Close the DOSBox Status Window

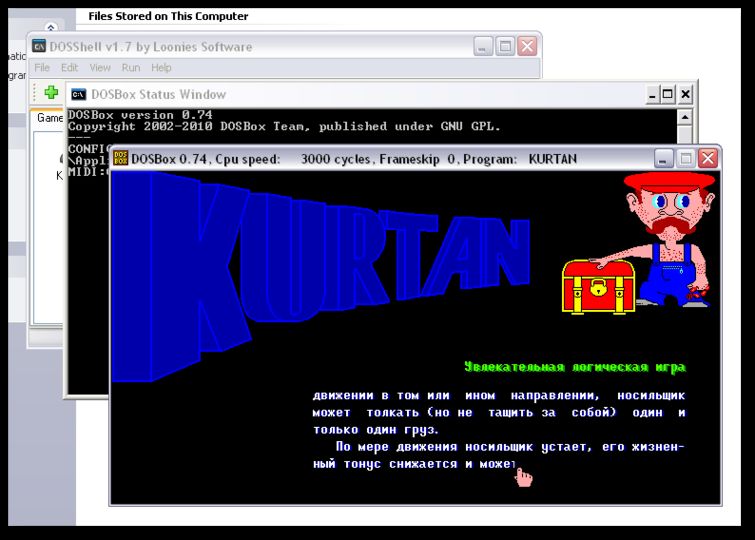click(x=685, y=94)
